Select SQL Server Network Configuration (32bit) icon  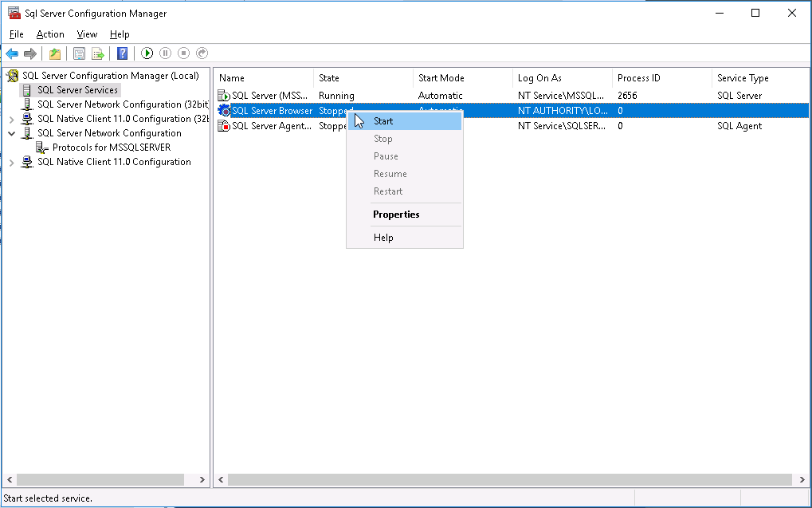(27, 104)
